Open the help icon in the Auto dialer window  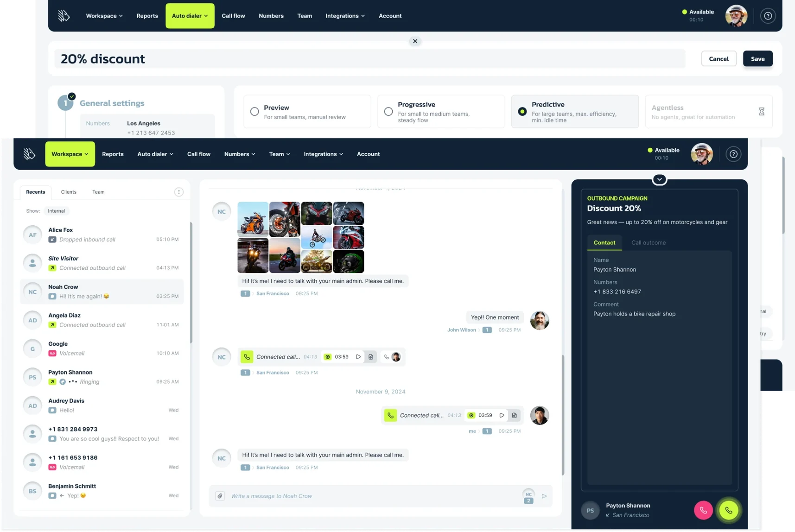pos(768,16)
